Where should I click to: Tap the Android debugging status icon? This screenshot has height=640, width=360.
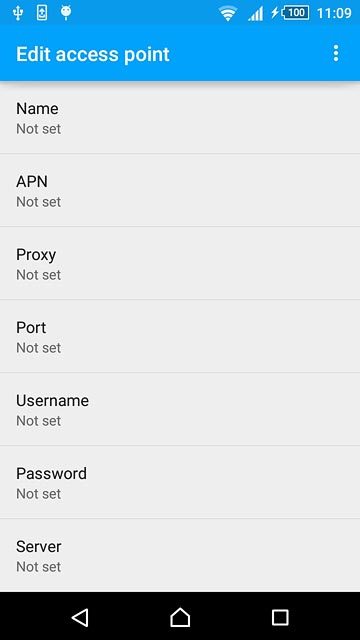(x=66, y=13)
